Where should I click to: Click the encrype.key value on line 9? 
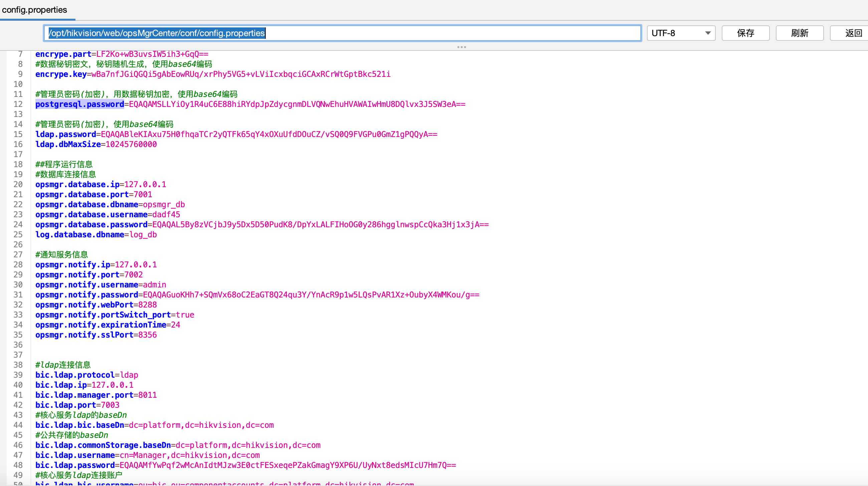[x=241, y=74]
